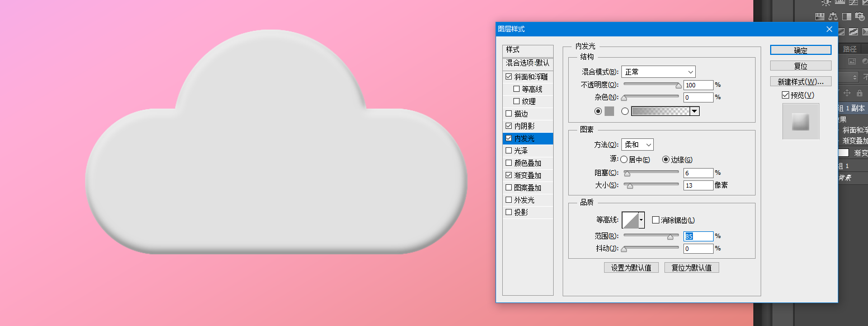Open the 投影 settings by its label

pos(521,212)
